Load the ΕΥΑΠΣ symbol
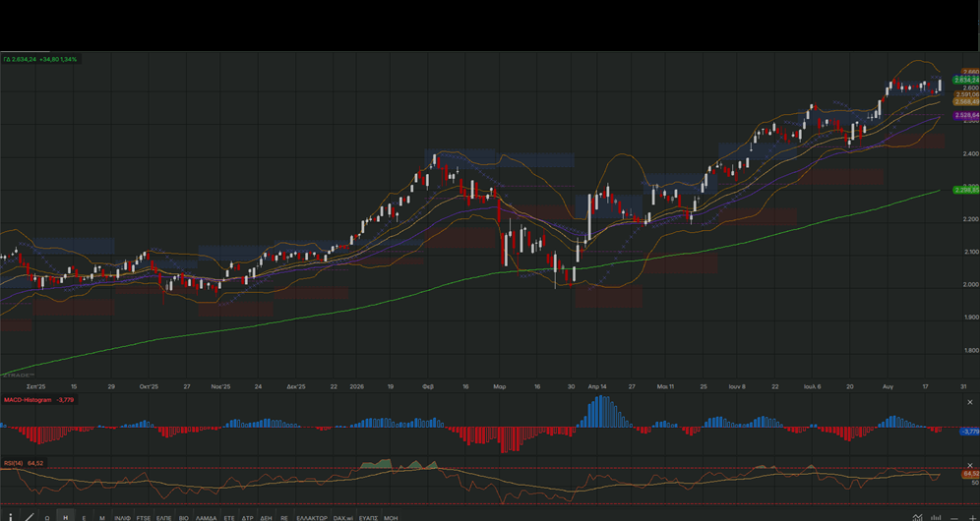This screenshot has width=980, height=521. (x=368, y=518)
